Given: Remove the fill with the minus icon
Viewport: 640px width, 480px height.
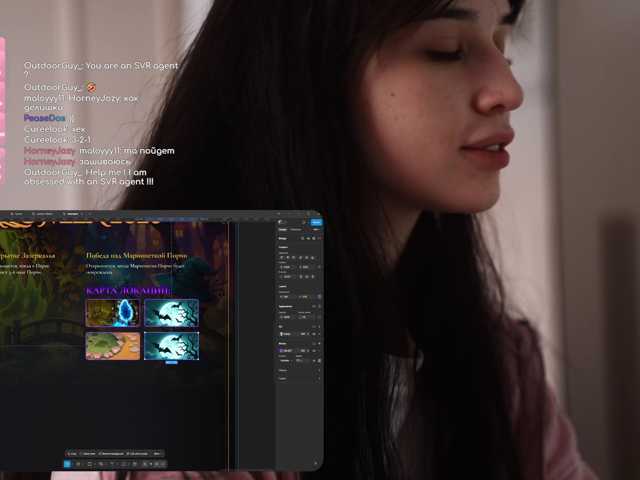Looking at the screenshot, I should [x=319, y=334].
